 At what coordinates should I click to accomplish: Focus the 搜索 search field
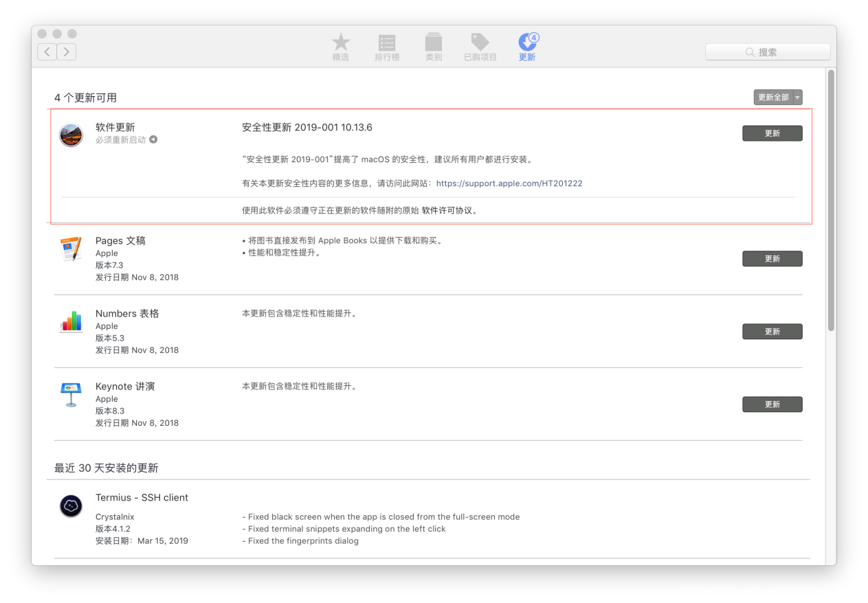click(768, 52)
